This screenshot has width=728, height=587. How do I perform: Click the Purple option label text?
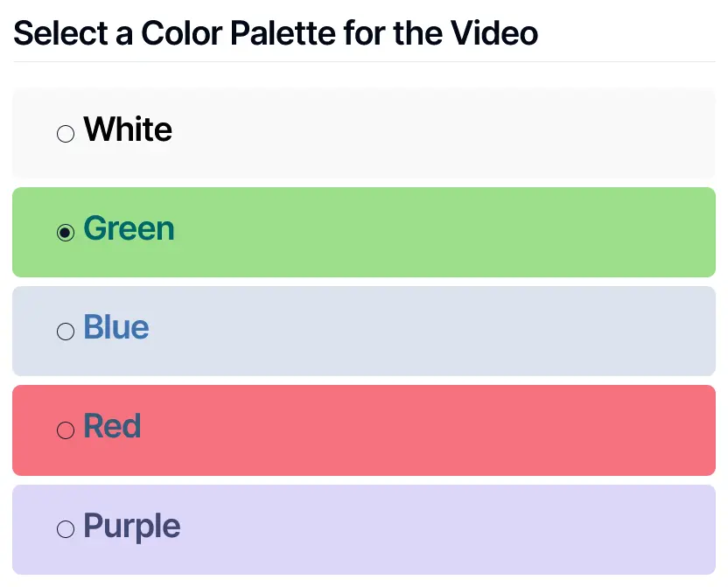[131, 526]
